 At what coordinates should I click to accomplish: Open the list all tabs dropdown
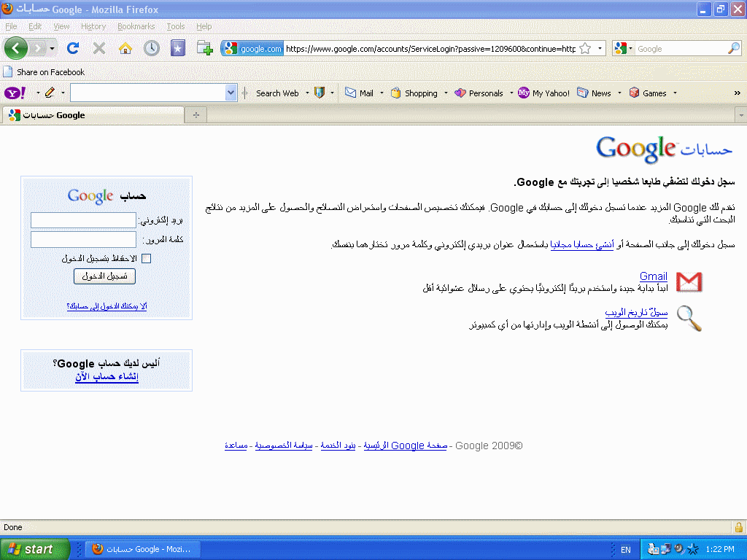pos(741,114)
